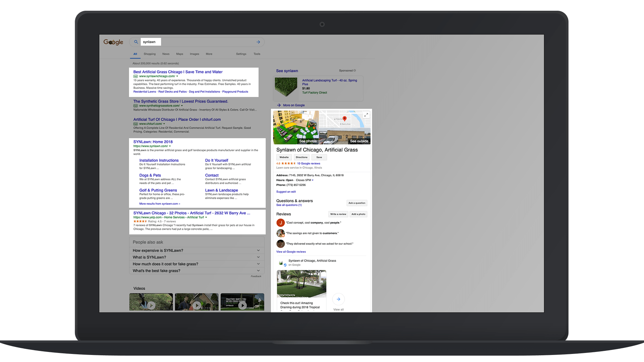Expand the map with fullscreen icon
The height and width of the screenshot is (362, 644).
[x=366, y=115]
